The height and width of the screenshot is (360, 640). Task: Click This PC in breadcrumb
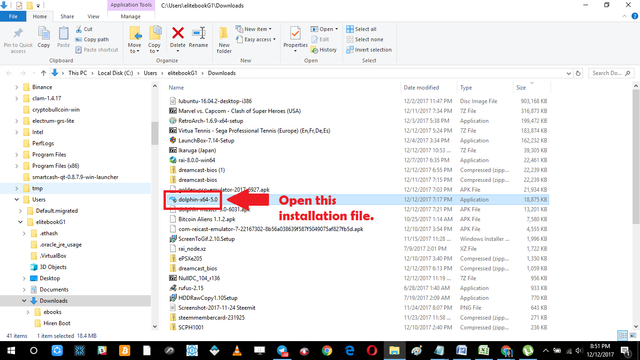(x=78, y=73)
